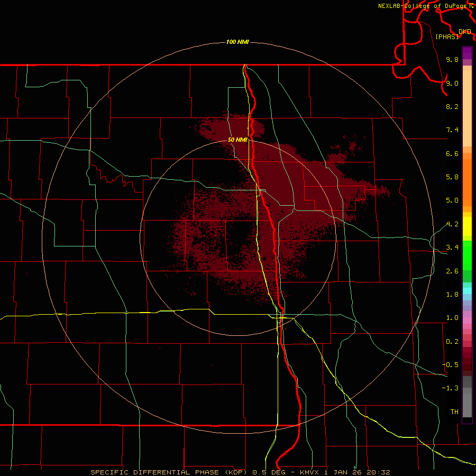Click the 8.2 scale value
476x476 pixels.
click(x=452, y=106)
